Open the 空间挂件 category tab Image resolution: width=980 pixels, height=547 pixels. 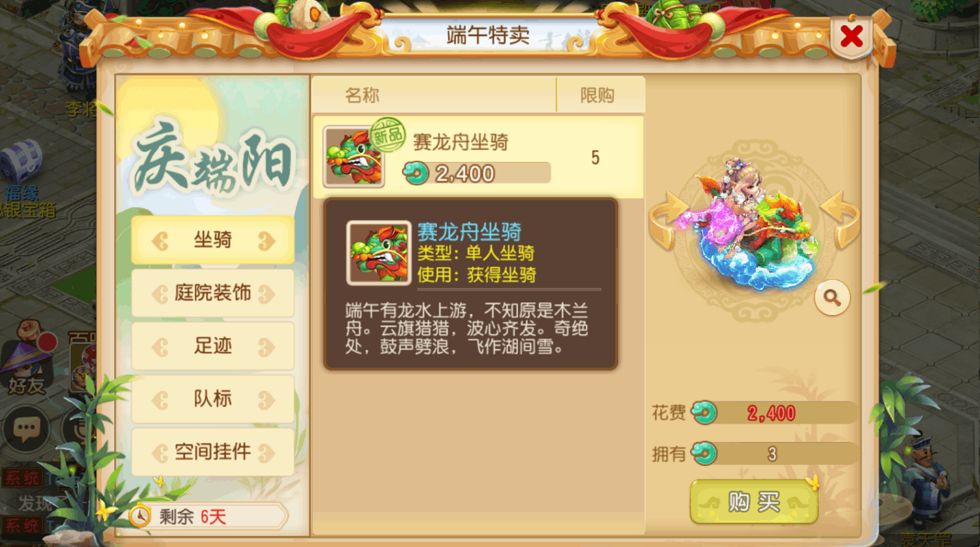(x=213, y=452)
